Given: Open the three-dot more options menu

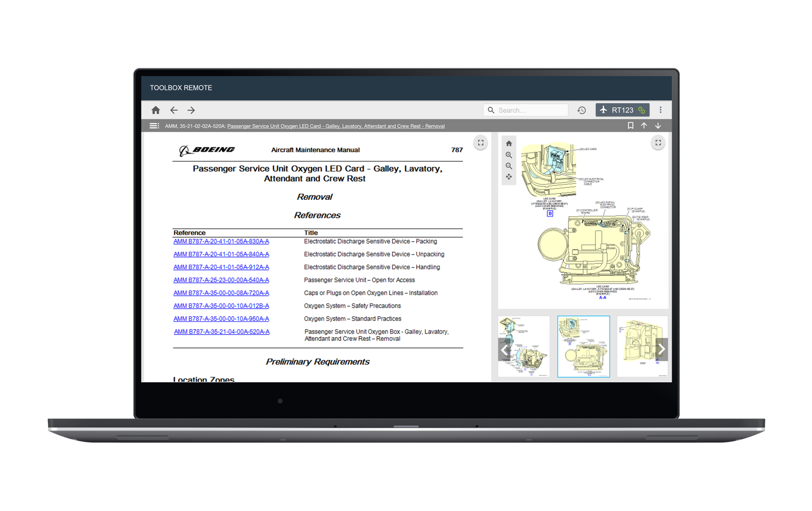Looking at the screenshot, I should [x=661, y=110].
